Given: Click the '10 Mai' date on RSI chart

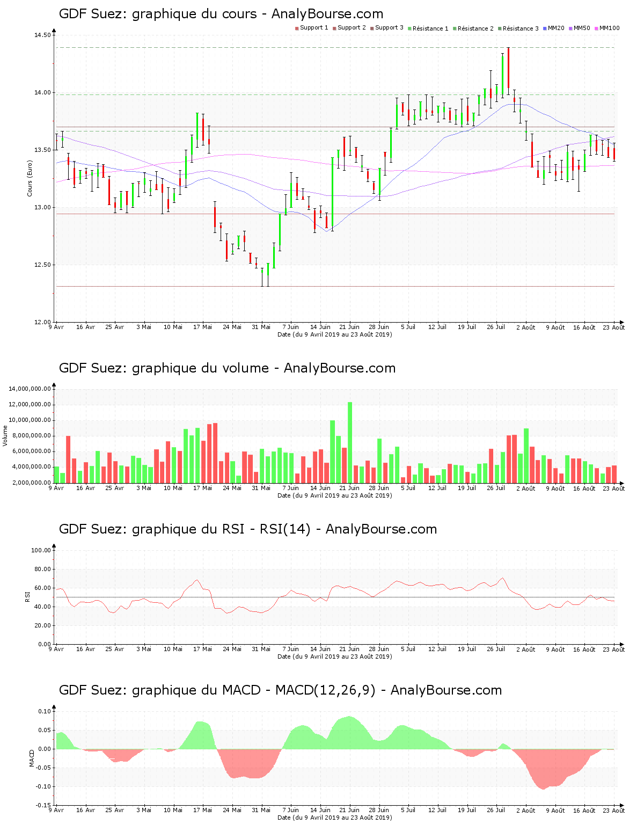Looking at the screenshot, I should pos(173,649).
